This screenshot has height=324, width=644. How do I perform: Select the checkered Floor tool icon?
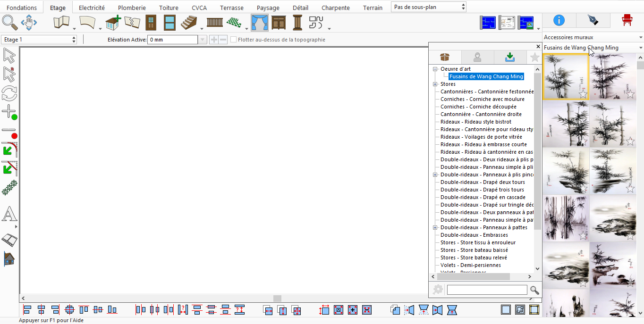click(234, 22)
